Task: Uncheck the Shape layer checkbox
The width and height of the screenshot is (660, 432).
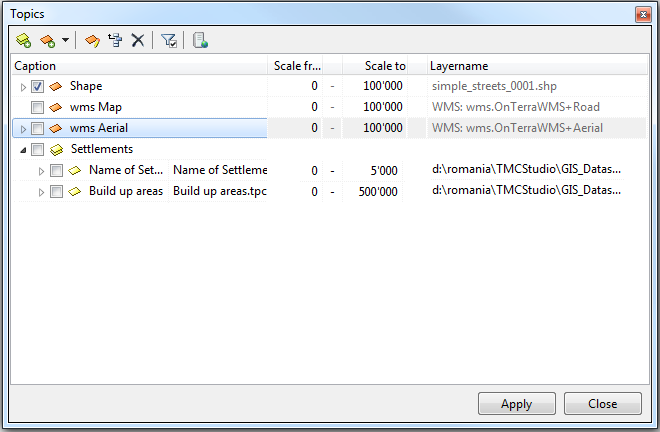Action: coord(37,87)
